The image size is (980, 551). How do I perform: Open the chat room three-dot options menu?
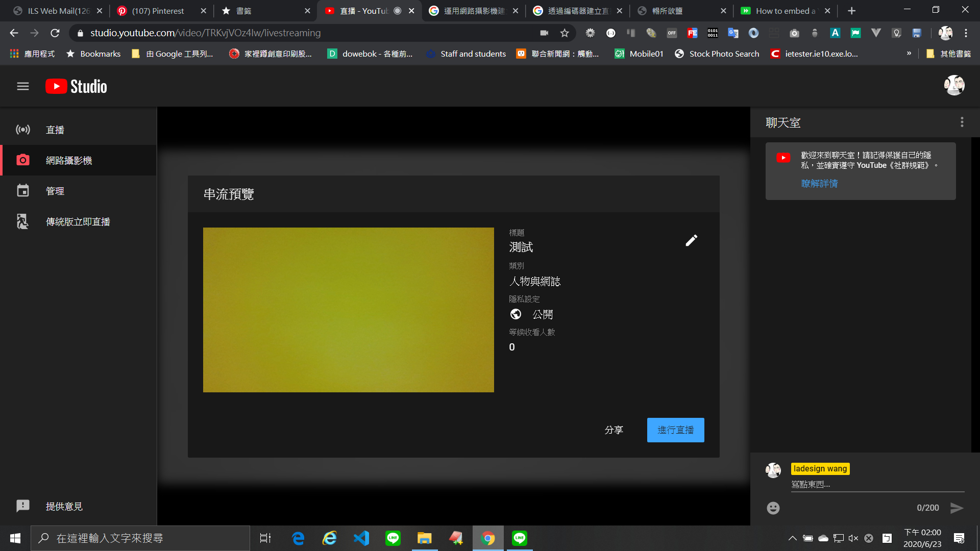[x=962, y=122]
